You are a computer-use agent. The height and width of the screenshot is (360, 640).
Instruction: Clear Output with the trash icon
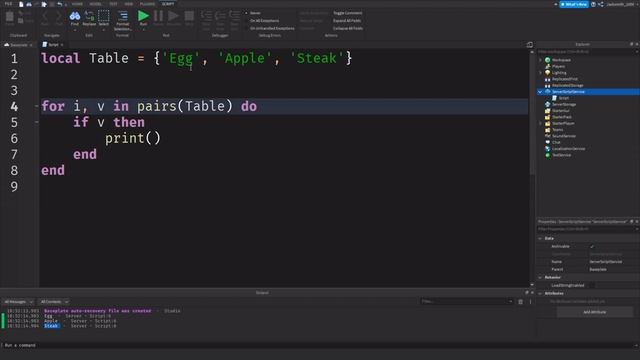pyautogui.click(x=520, y=302)
